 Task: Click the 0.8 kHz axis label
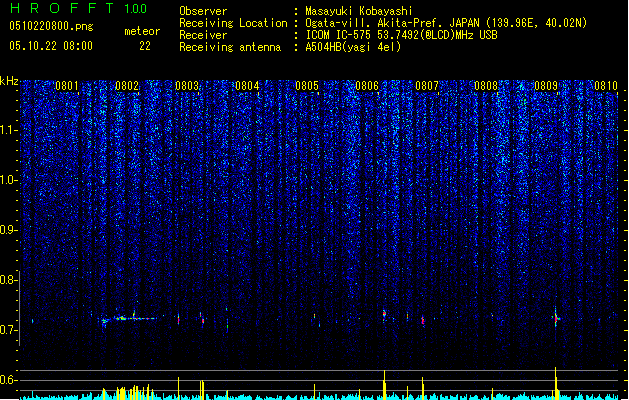pyautogui.click(x=8, y=280)
